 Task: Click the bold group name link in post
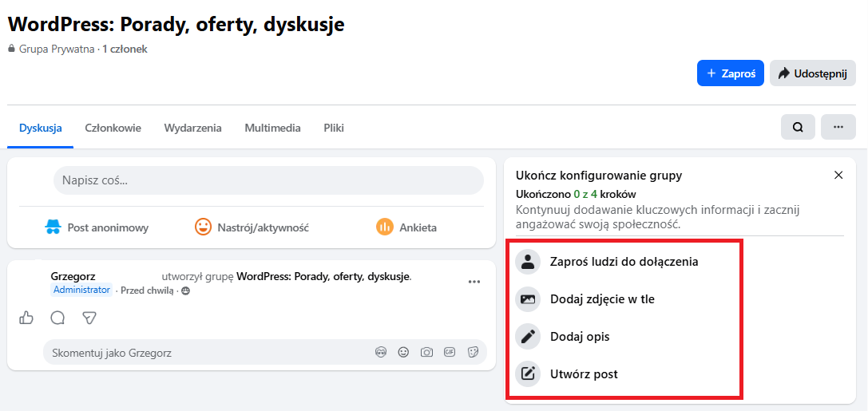pos(323,276)
